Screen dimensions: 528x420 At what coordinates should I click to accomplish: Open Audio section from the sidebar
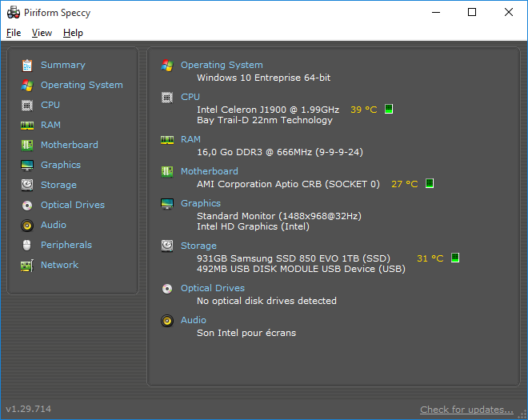pyautogui.click(x=54, y=225)
